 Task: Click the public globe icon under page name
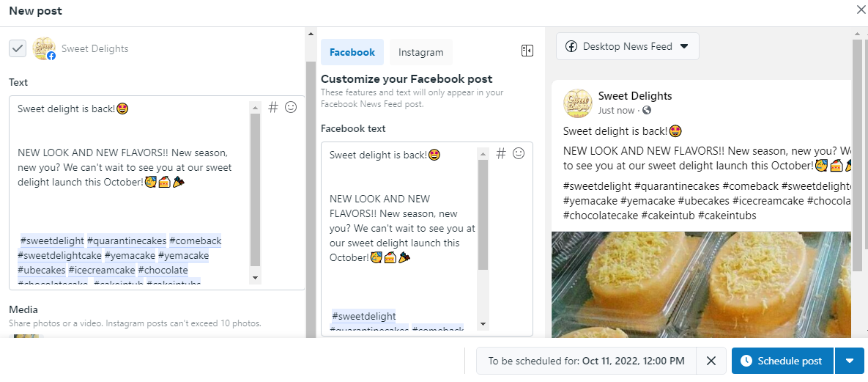click(x=647, y=111)
